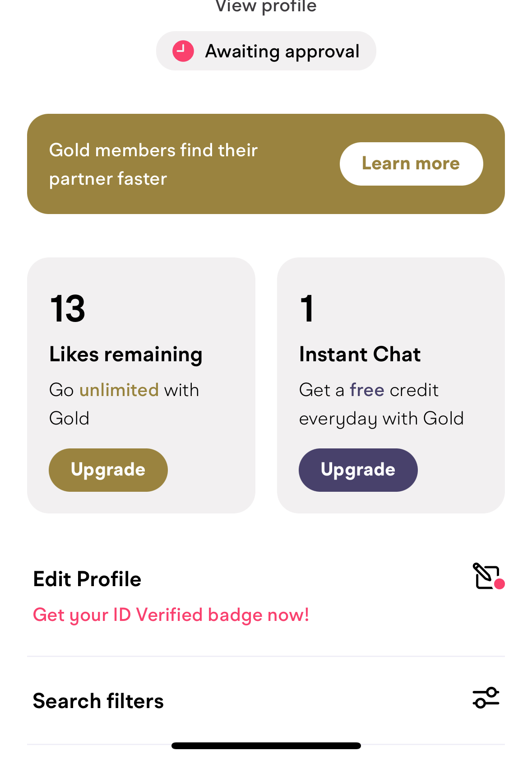The image size is (532, 760).
Task: Tap the unlimited gold highlighted text
Action: [119, 390]
